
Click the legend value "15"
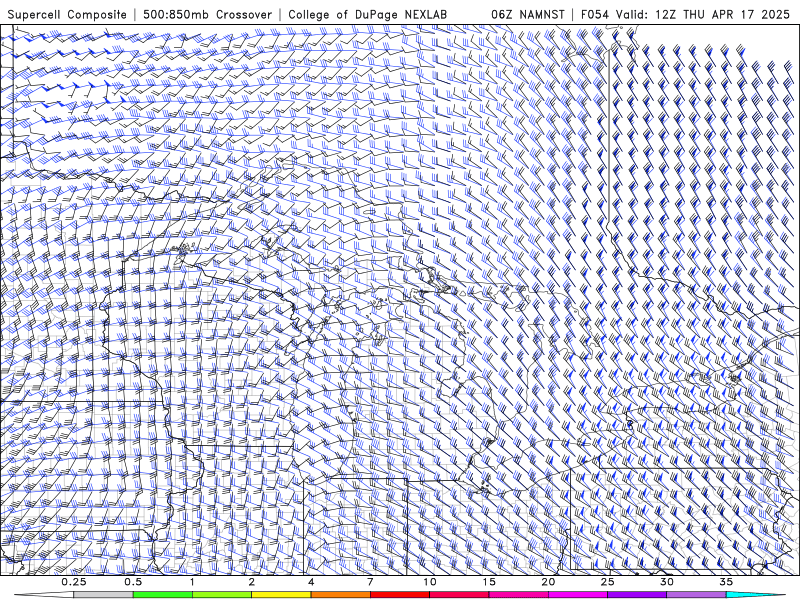[x=489, y=582]
